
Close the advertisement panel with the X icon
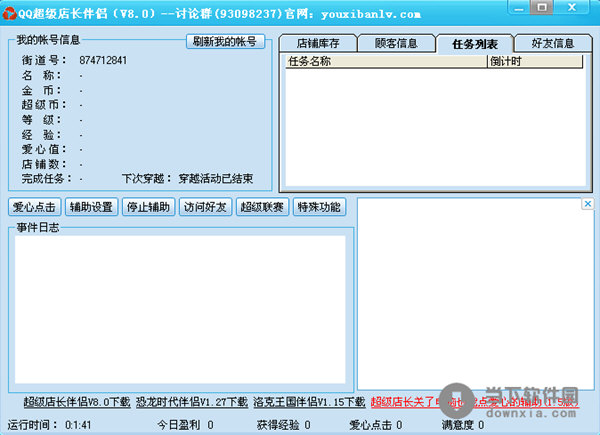588,204
